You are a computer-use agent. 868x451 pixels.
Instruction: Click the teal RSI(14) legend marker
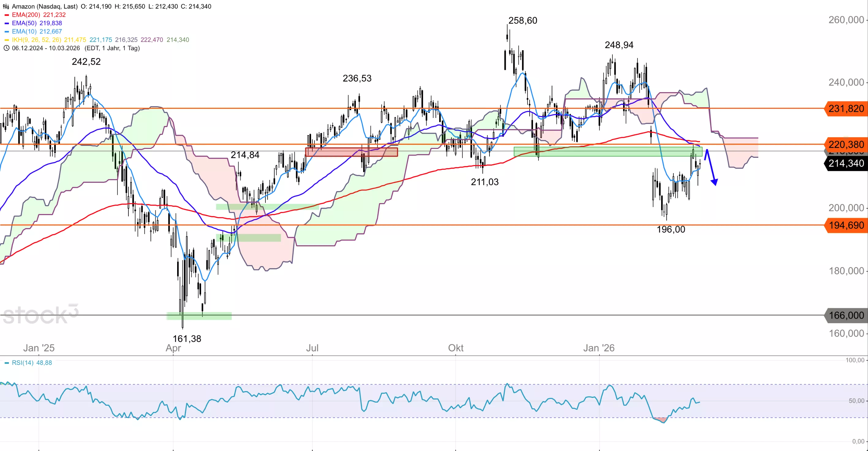pyautogui.click(x=6, y=363)
